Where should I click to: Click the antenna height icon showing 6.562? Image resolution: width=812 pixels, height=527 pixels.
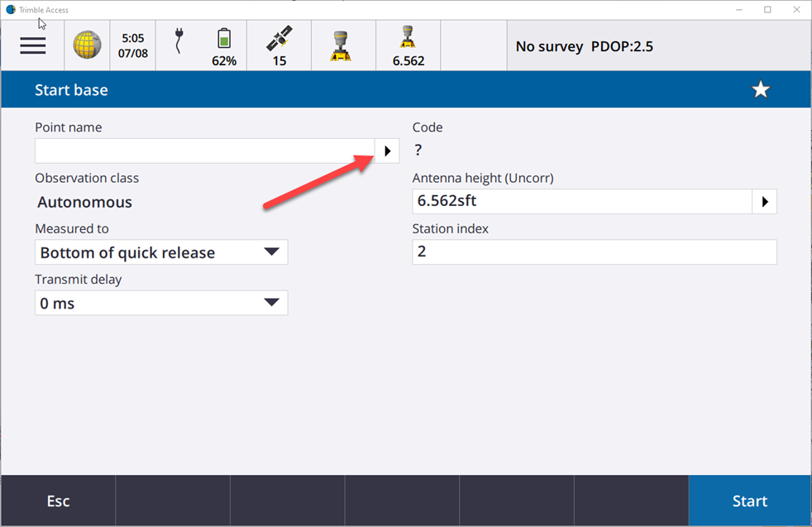[408, 46]
